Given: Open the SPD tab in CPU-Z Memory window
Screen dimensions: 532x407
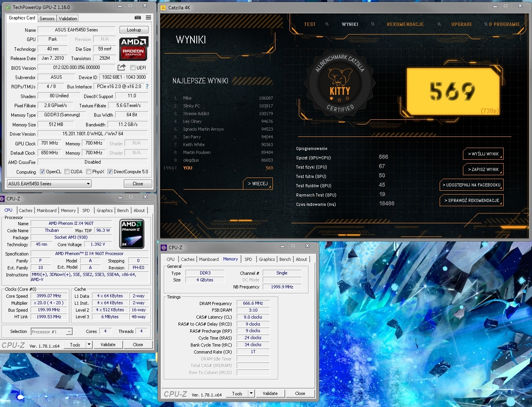Looking at the screenshot, I should pyautogui.click(x=248, y=259).
